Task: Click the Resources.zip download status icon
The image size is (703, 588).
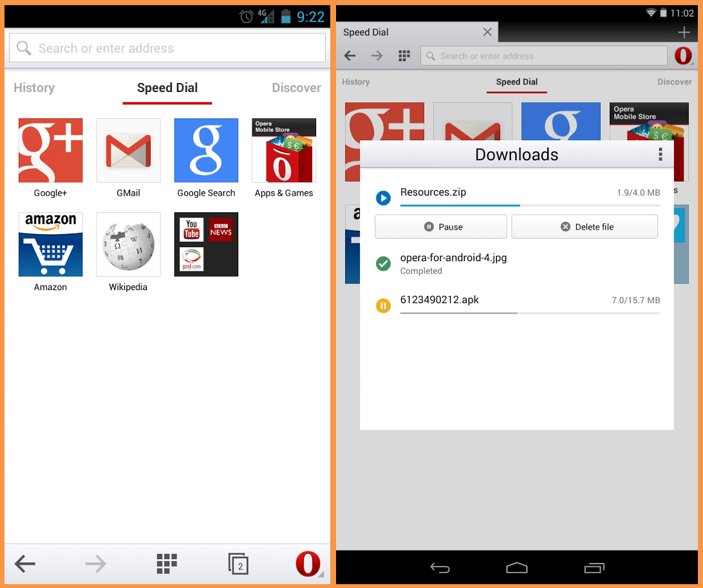Action: (383, 198)
